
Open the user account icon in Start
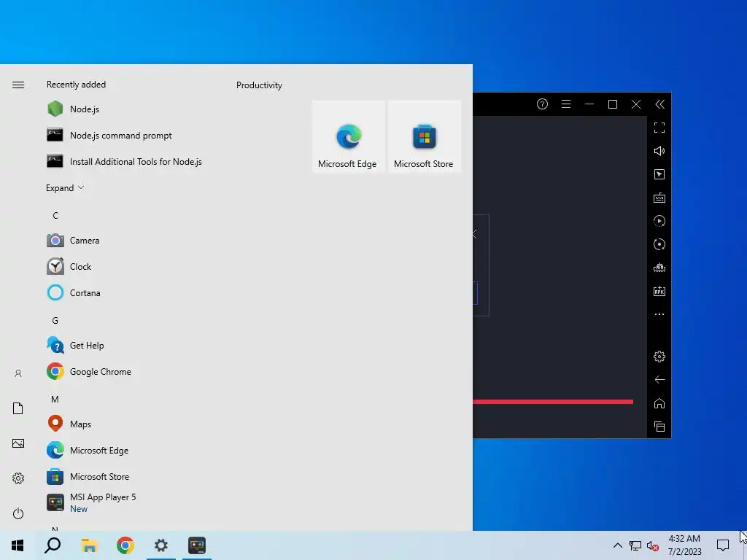click(18, 373)
